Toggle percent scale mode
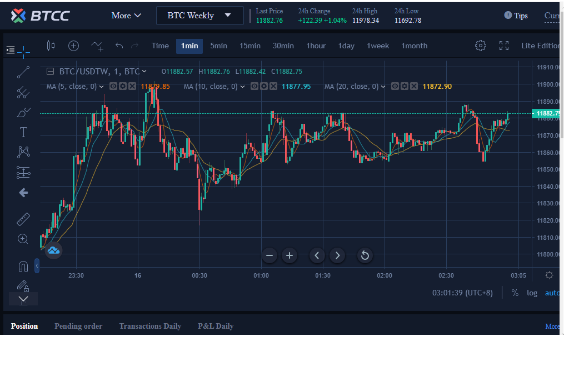This screenshot has width=569, height=392. click(515, 293)
